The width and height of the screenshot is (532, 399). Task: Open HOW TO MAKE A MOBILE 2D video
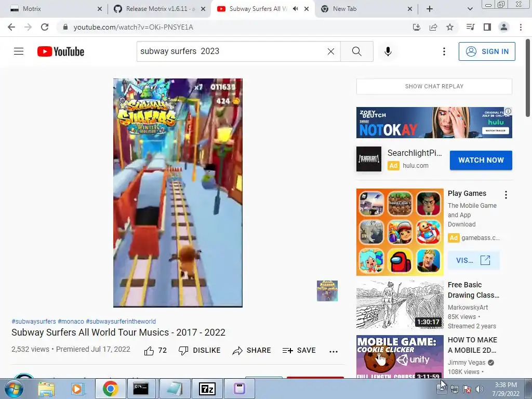coord(400,356)
